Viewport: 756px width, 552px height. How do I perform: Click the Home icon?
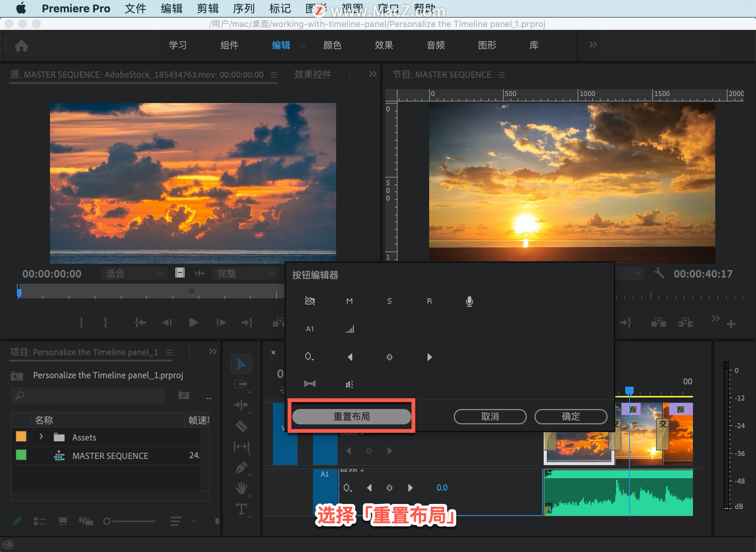pyautogui.click(x=21, y=46)
